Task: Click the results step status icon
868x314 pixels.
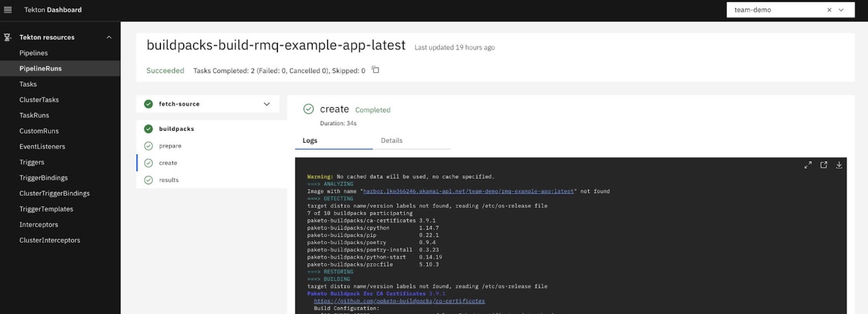Action: 149,180
